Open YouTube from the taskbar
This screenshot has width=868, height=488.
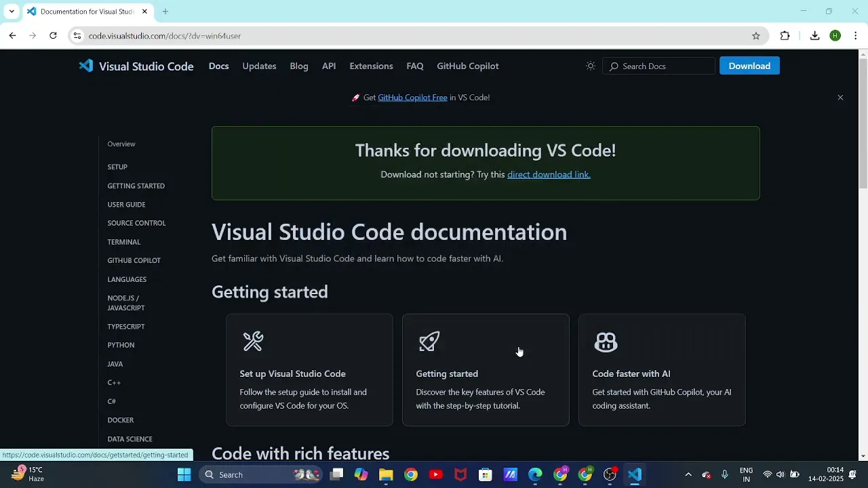point(436,474)
